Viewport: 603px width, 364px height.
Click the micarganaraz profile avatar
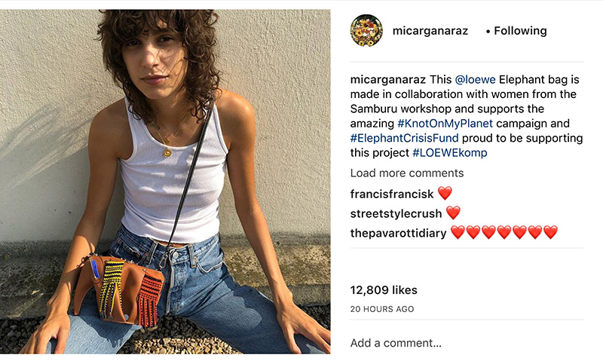tap(366, 31)
